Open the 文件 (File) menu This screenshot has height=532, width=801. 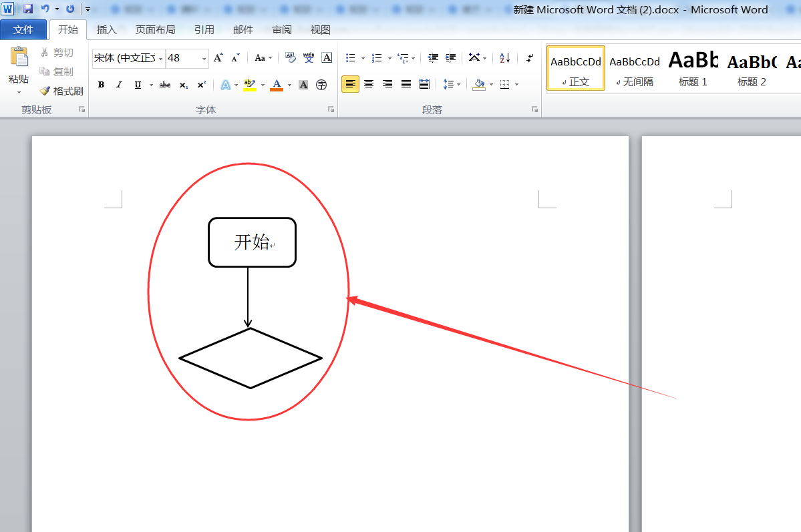point(23,30)
